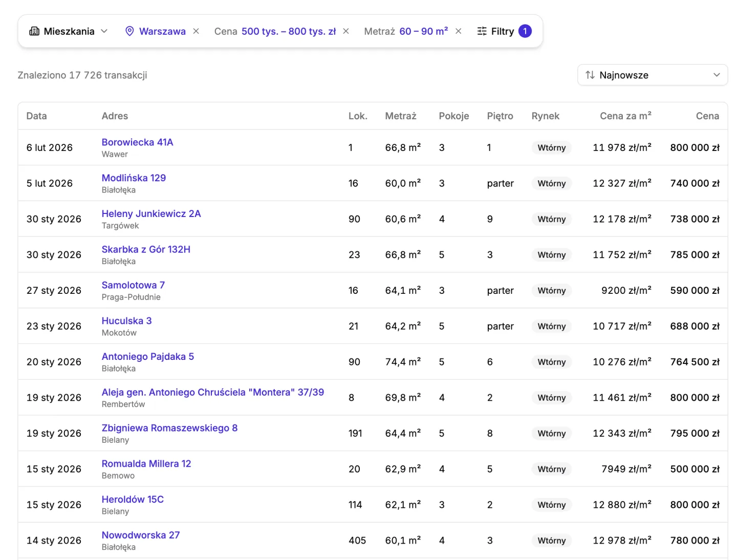The width and height of the screenshot is (737, 560).
Task: Click the 7949 zł/m² value for Romualda Millera 12
Action: 626,469
